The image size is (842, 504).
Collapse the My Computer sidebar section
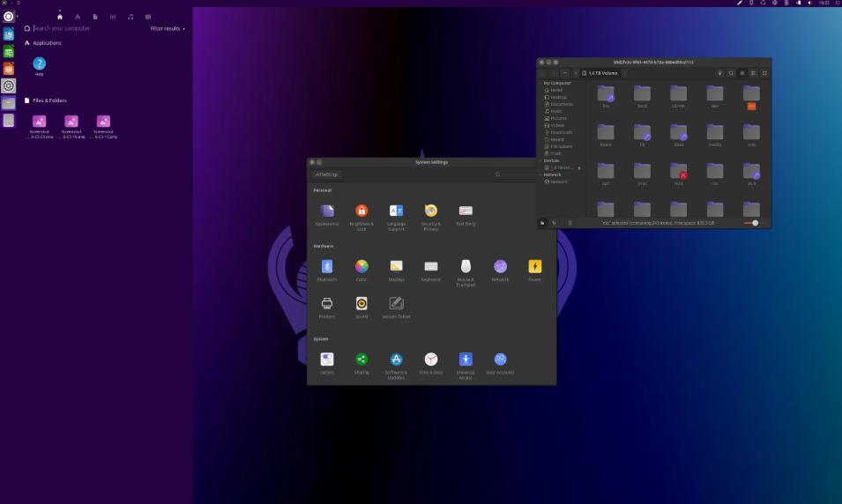click(x=540, y=83)
